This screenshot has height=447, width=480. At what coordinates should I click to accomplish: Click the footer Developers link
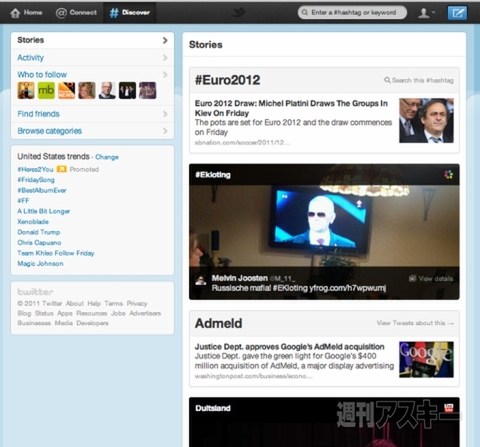(92, 323)
